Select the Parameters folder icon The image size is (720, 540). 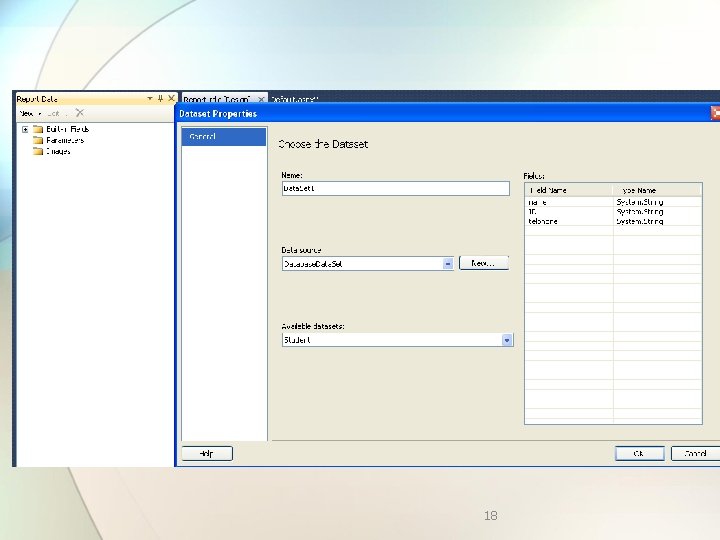pyautogui.click(x=38, y=140)
